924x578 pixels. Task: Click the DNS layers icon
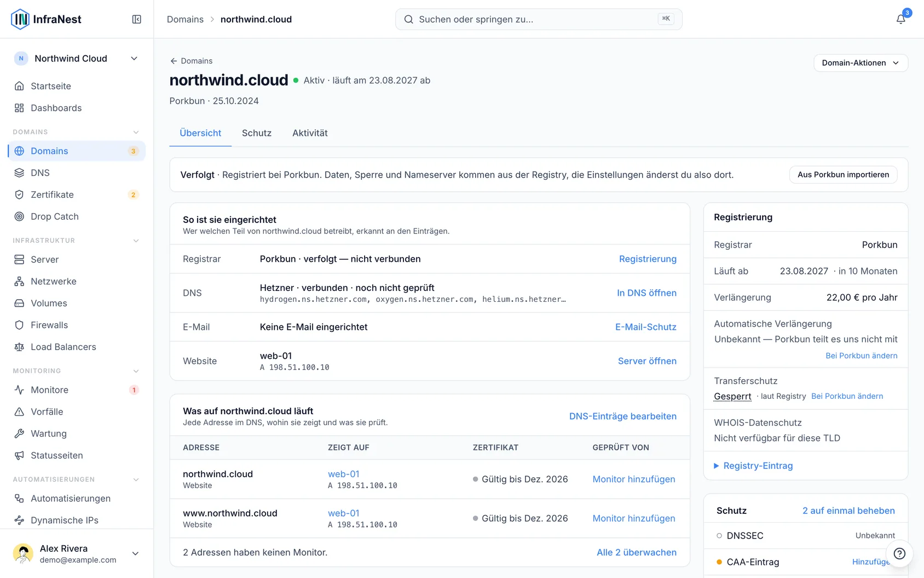coord(19,173)
